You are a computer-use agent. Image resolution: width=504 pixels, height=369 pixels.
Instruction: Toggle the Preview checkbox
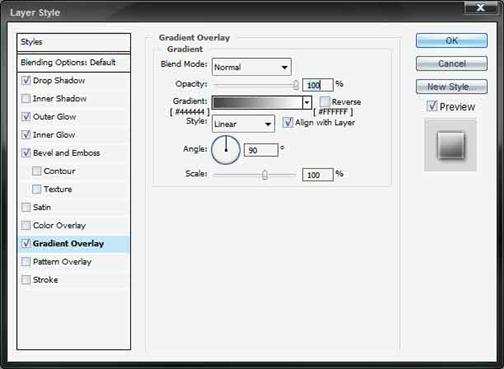(x=432, y=106)
